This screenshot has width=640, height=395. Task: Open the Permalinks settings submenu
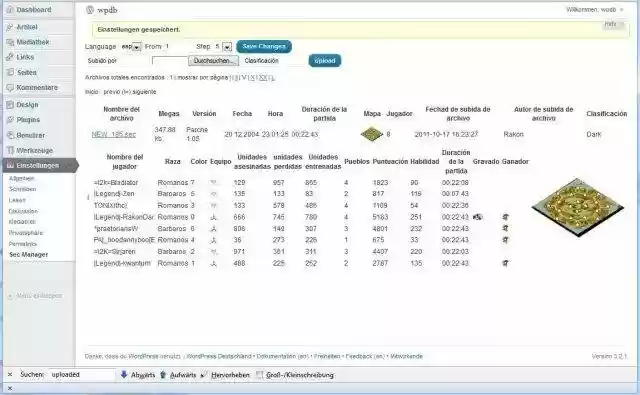[x=23, y=244]
